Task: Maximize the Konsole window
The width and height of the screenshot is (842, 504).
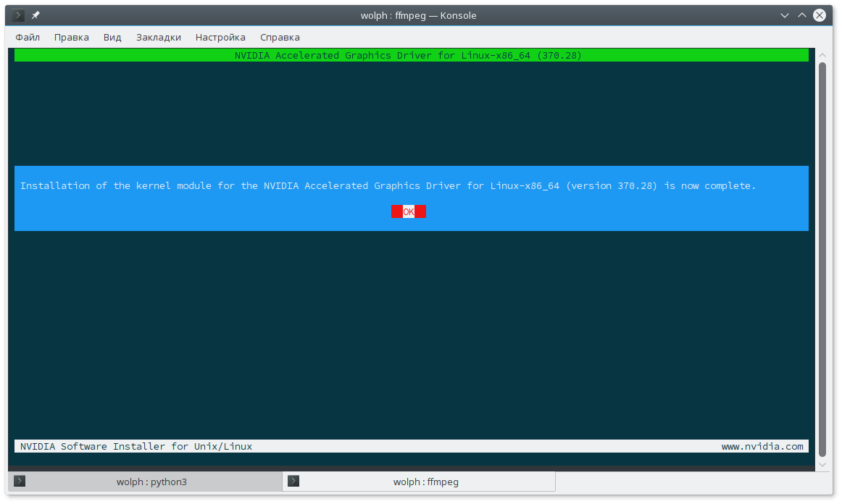Action: 801,15
